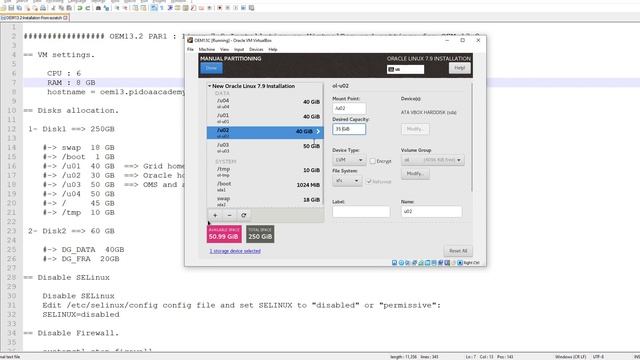Open VirtualBox Devices menu
The image size is (640, 360).
pyautogui.click(x=256, y=49)
